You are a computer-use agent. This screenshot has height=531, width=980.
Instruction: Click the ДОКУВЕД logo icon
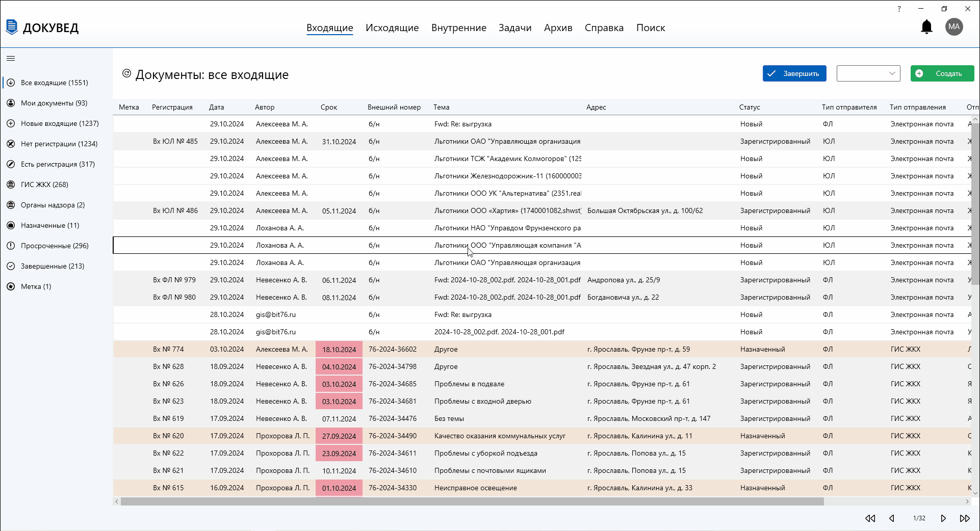[x=12, y=27]
